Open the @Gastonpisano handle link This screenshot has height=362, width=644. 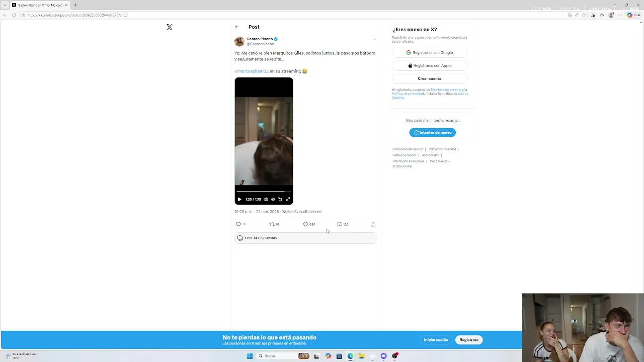[260, 44]
